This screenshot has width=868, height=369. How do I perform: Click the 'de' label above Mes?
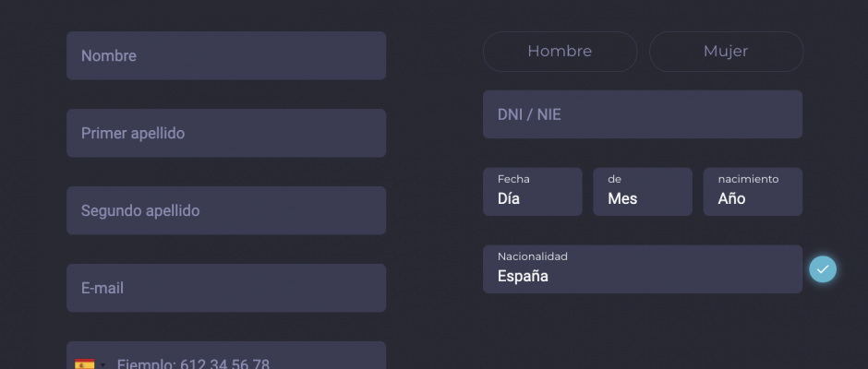coord(614,179)
